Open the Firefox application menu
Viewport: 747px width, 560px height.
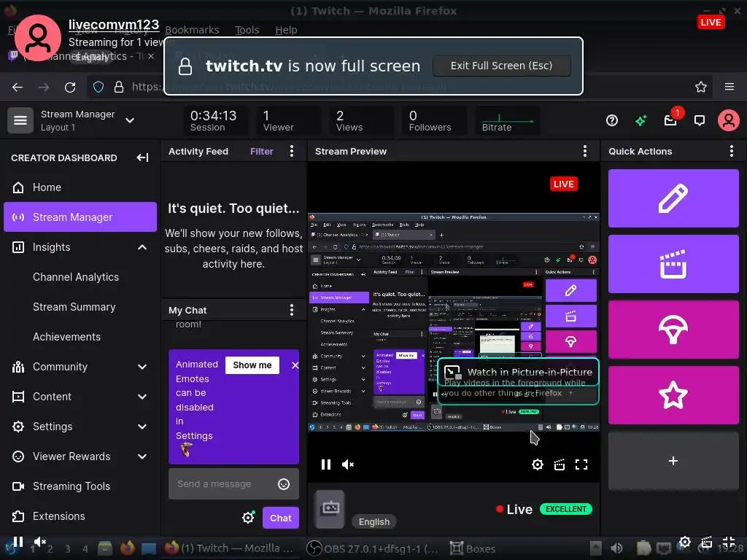(x=729, y=87)
